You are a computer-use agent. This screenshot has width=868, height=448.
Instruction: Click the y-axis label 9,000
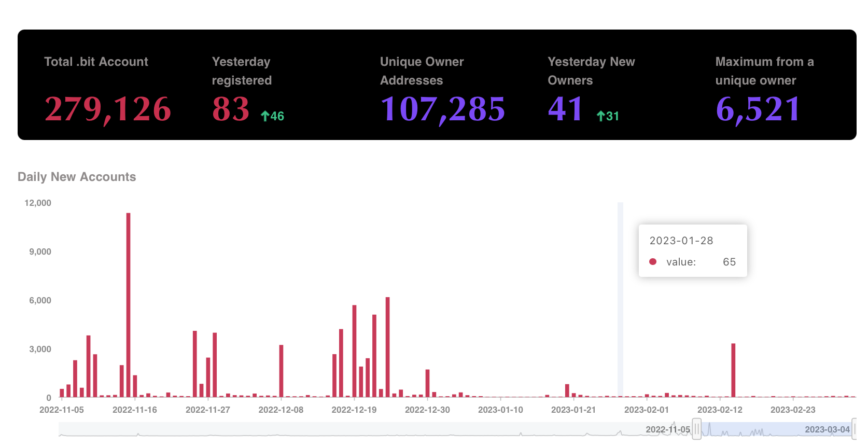(40, 251)
